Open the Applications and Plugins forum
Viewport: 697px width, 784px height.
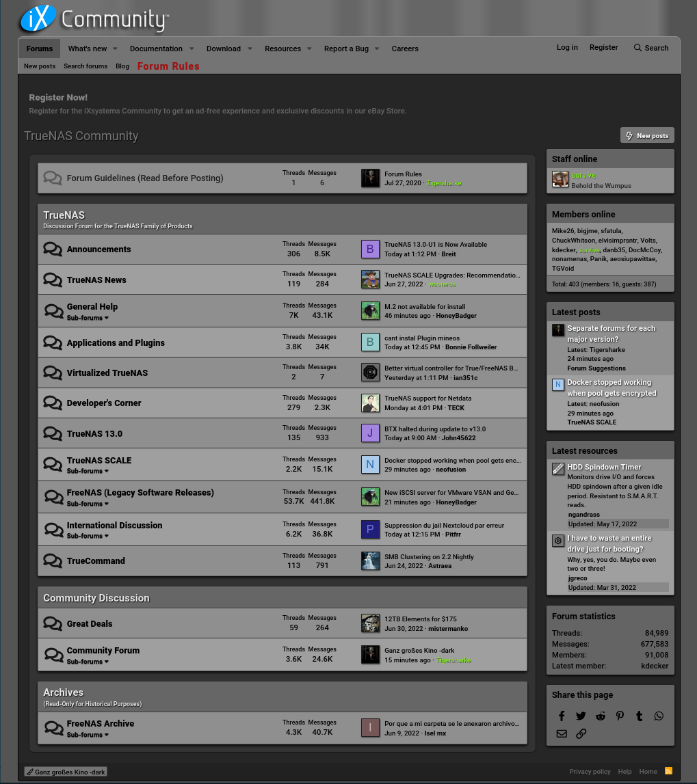(x=116, y=342)
